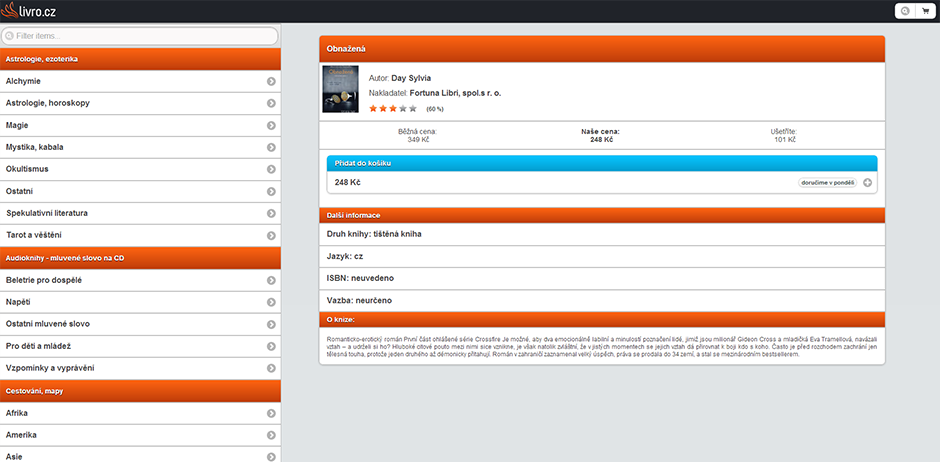940x462 pixels.
Task: Click the star rating of the book
Action: coord(393,108)
